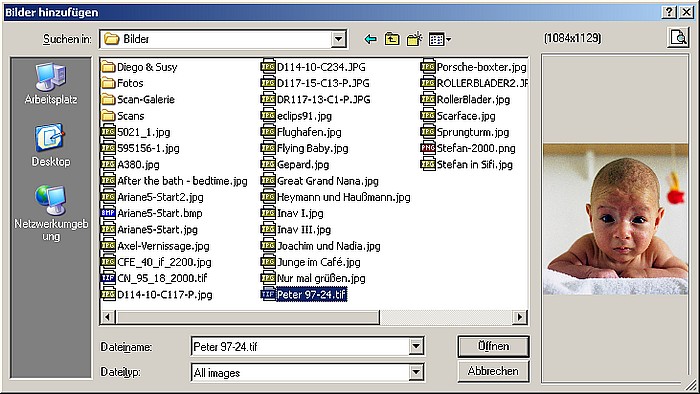The image size is (700, 394).
Task: Select the Diego & Susy folder
Action: [x=139, y=67]
